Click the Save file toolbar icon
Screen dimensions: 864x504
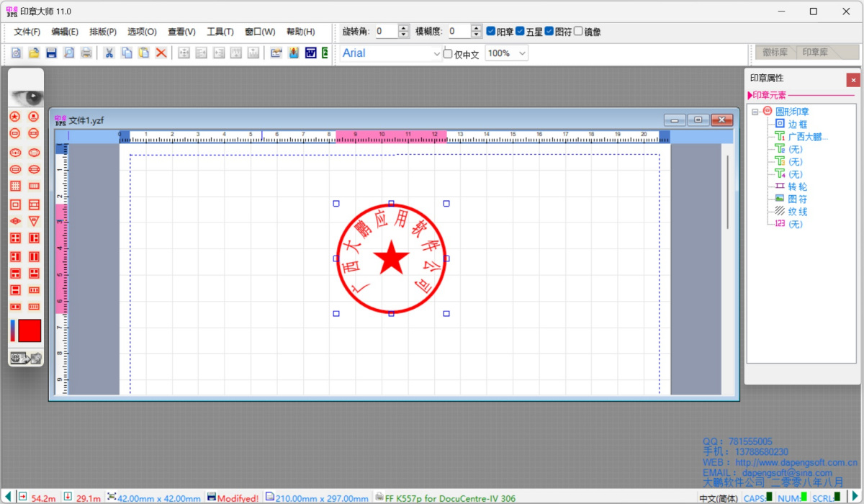tap(51, 53)
